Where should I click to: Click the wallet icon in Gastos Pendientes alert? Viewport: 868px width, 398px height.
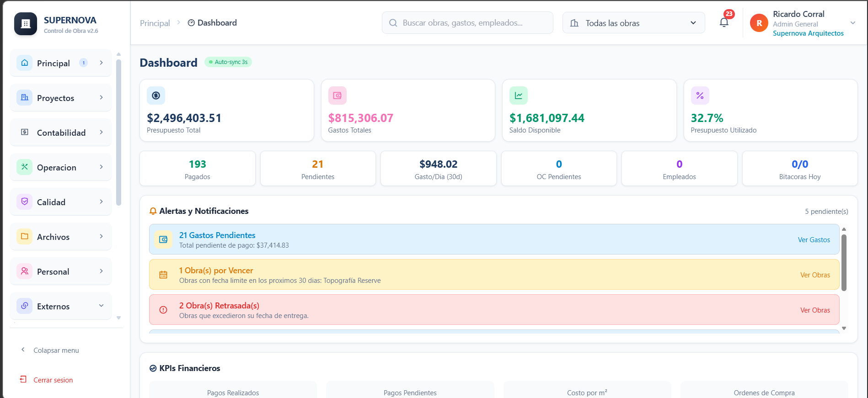pyautogui.click(x=163, y=239)
